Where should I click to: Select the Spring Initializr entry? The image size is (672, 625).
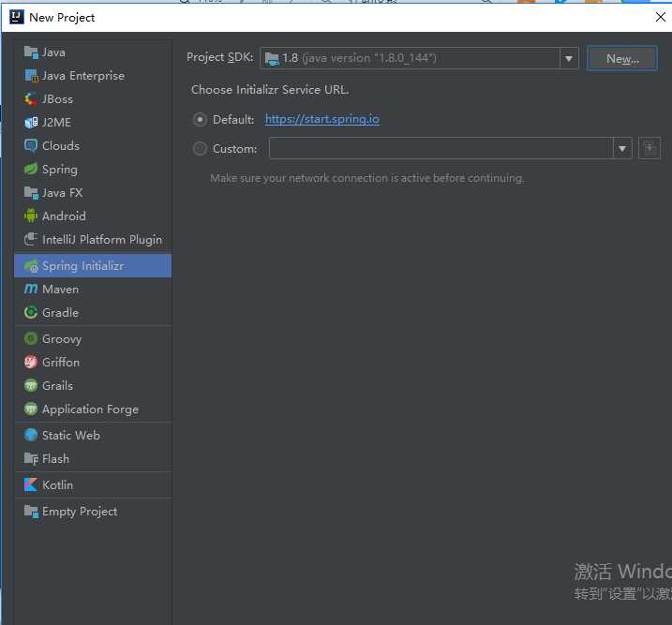(x=93, y=265)
